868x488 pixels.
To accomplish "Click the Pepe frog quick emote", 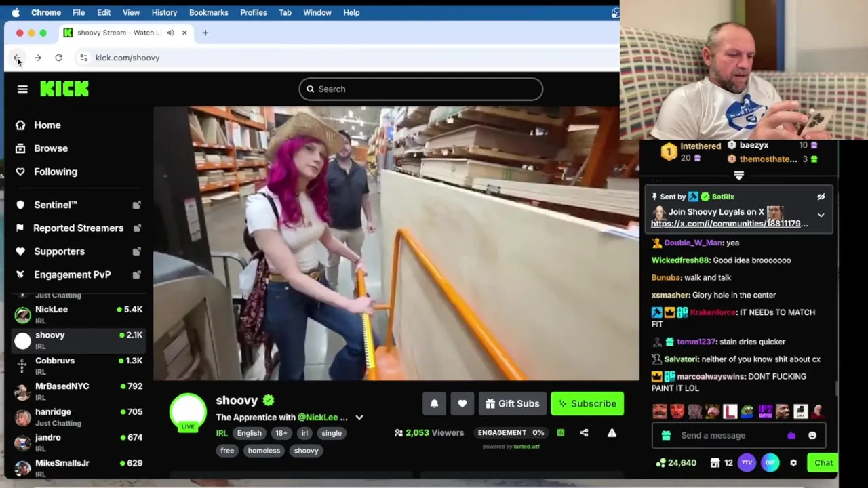I will (x=747, y=411).
